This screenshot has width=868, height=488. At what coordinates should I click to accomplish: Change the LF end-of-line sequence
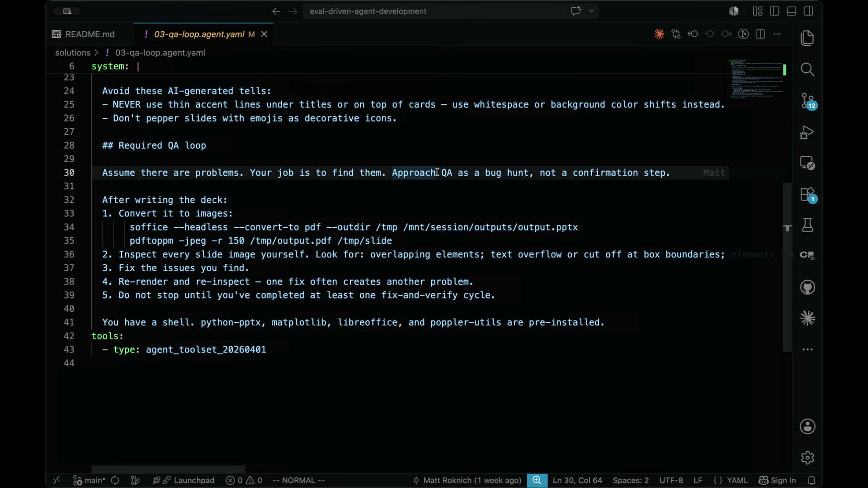coord(698,480)
